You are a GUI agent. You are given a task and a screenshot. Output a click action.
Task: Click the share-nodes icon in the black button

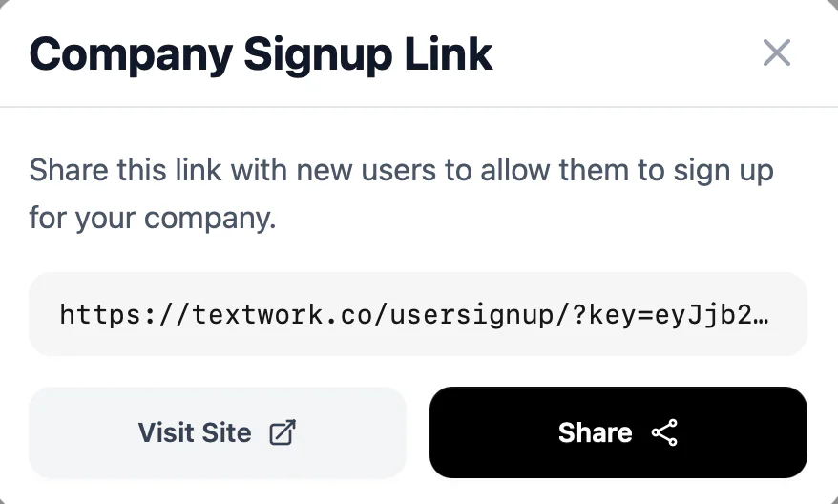pyautogui.click(x=664, y=432)
